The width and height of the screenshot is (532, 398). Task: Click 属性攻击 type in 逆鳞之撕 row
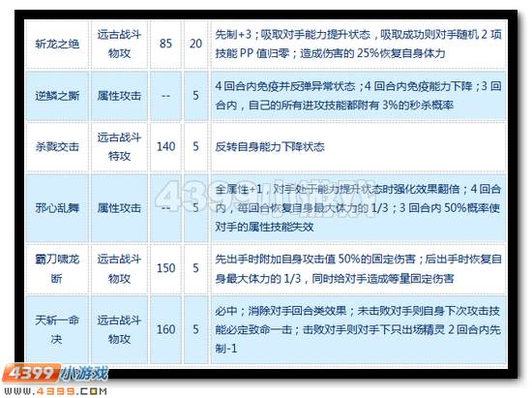[x=119, y=96]
